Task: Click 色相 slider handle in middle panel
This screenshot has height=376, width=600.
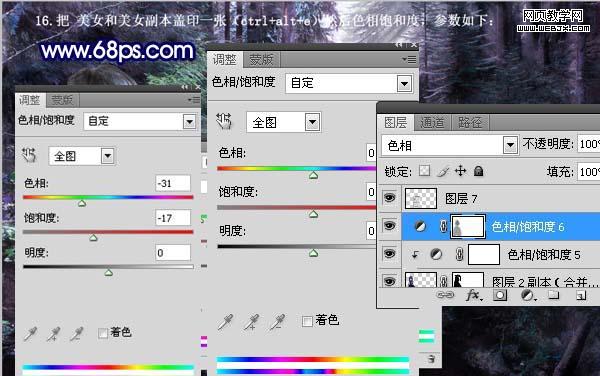Action: [x=313, y=175]
